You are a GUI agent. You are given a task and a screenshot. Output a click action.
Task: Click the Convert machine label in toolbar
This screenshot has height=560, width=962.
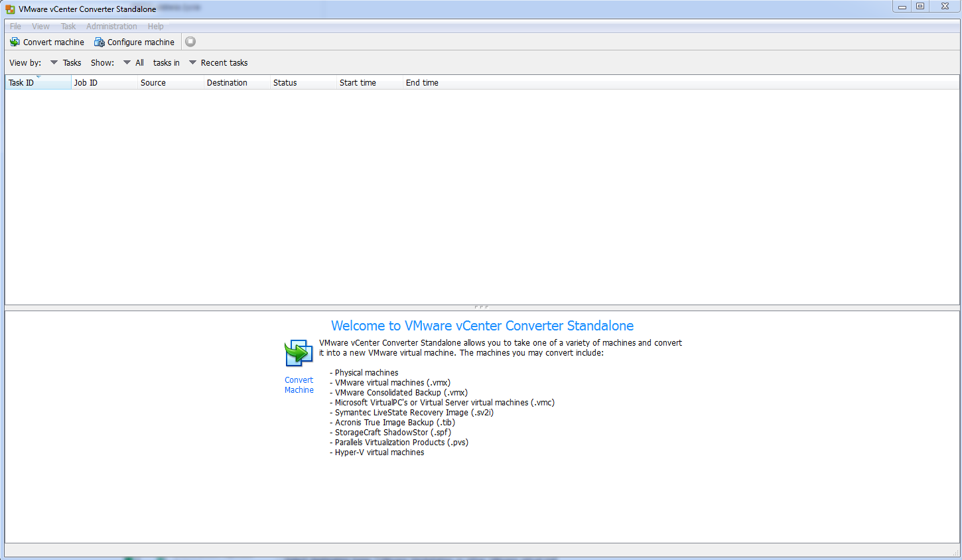click(x=54, y=42)
